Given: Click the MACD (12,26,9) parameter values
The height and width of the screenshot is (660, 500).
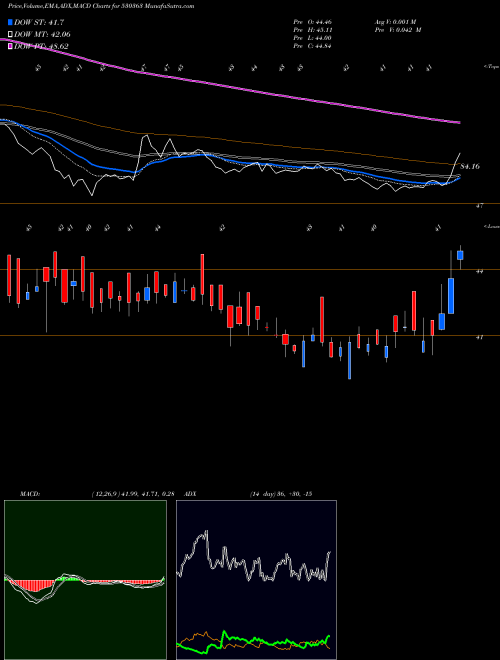Looking at the screenshot, I should pos(133,494).
